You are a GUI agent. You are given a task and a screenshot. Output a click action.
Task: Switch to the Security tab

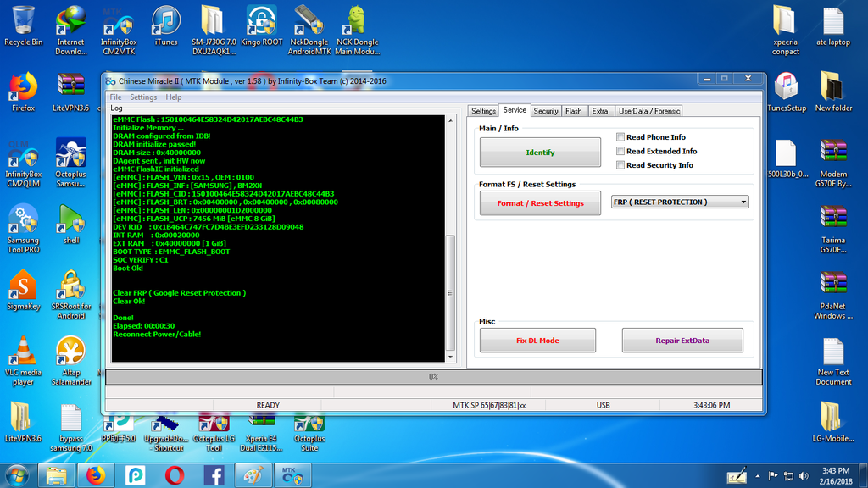tap(545, 111)
